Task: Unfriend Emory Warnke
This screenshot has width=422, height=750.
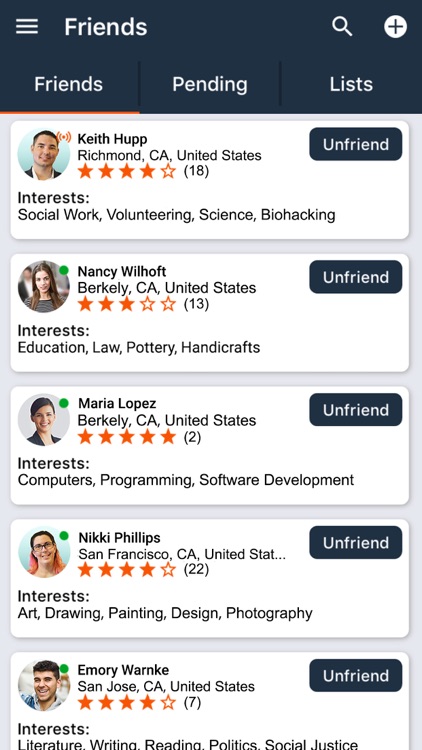Action: [x=355, y=675]
